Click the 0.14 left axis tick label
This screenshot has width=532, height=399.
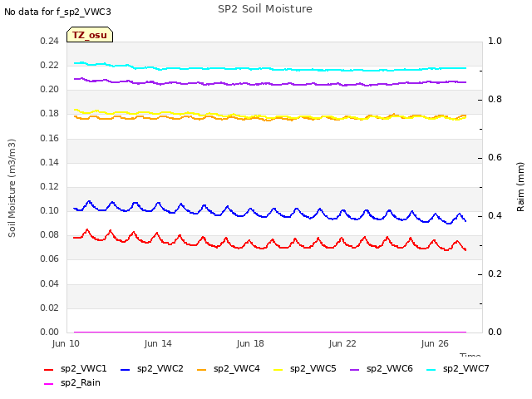[x=50, y=162]
